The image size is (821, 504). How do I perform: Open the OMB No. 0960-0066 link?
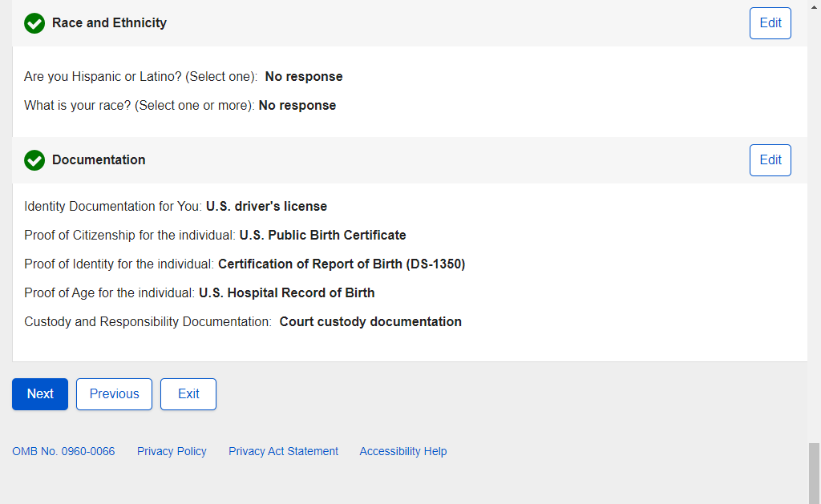[63, 451]
